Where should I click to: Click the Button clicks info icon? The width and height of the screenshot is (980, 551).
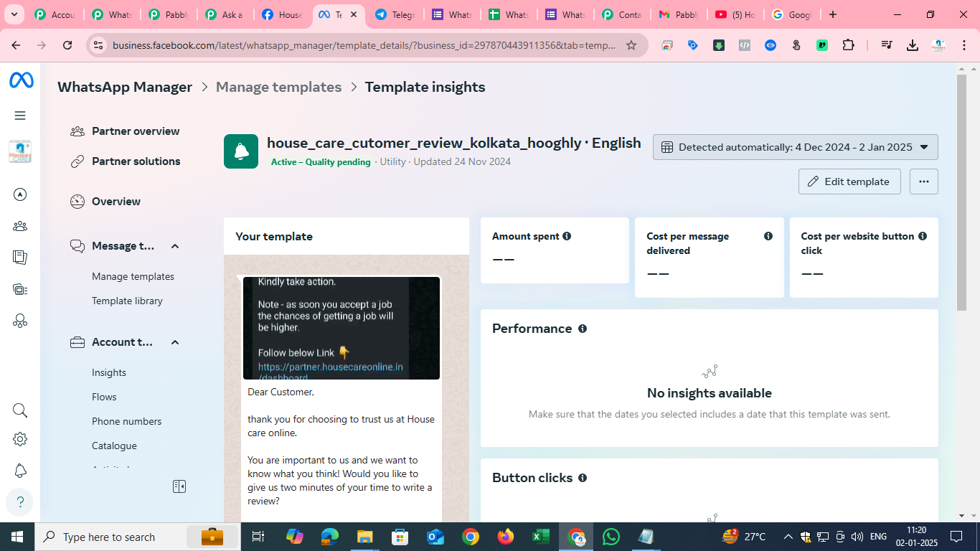583,478
